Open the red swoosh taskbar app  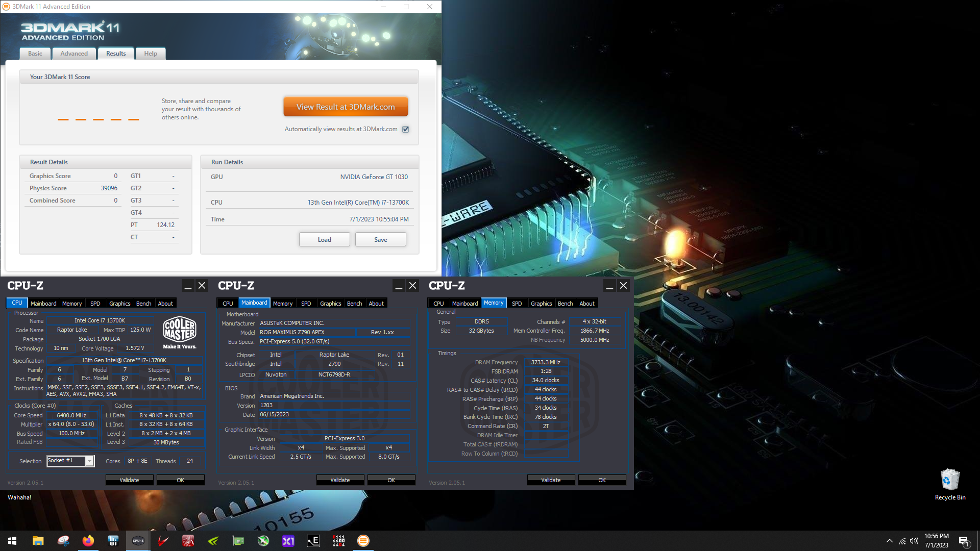click(x=163, y=541)
